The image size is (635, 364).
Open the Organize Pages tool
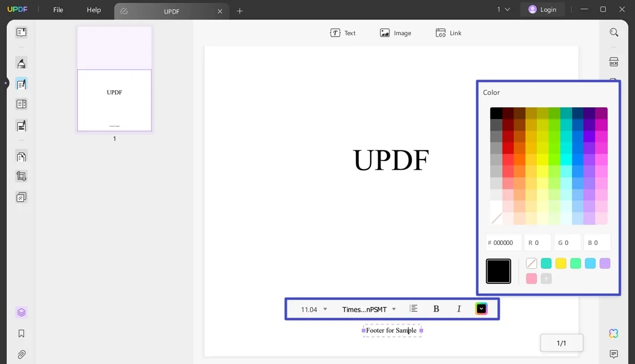(21, 157)
